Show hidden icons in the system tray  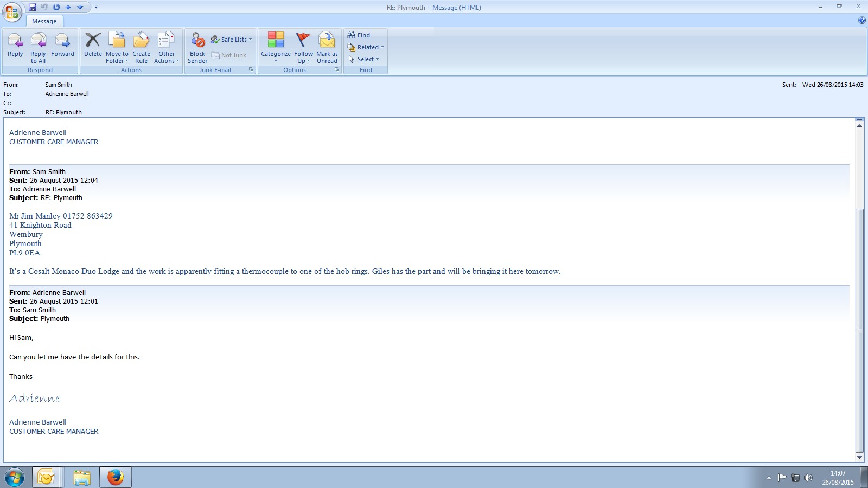769,478
